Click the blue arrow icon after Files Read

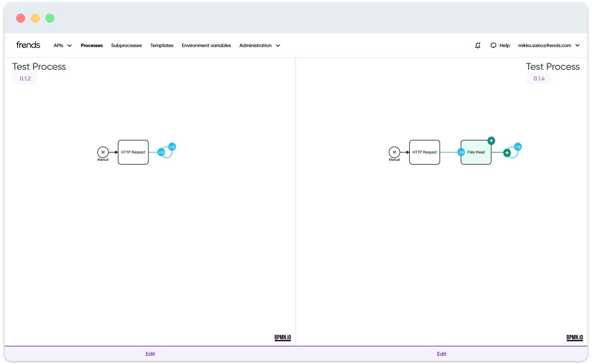pyautogui.click(x=517, y=147)
